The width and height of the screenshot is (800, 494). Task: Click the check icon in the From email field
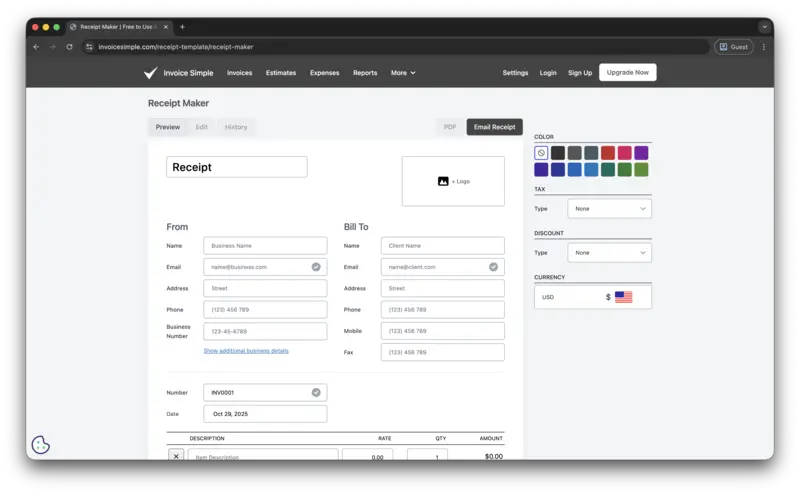tap(316, 267)
